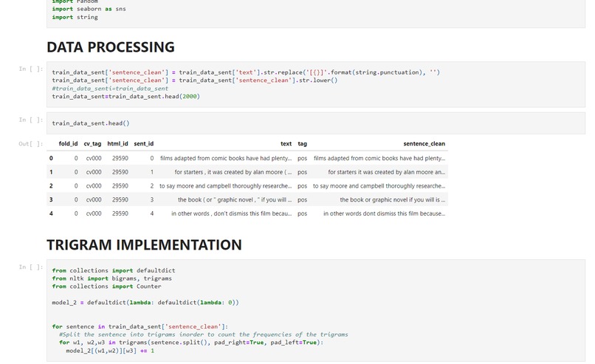The width and height of the screenshot is (595, 364).
Task: Click the line 'import seaborn as sns'
Action: point(89,9)
